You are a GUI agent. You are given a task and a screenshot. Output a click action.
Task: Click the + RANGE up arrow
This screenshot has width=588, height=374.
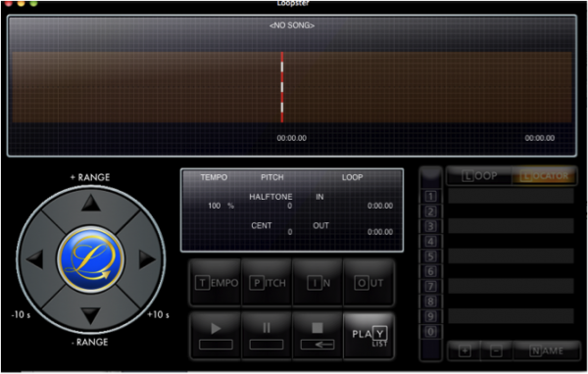click(91, 204)
